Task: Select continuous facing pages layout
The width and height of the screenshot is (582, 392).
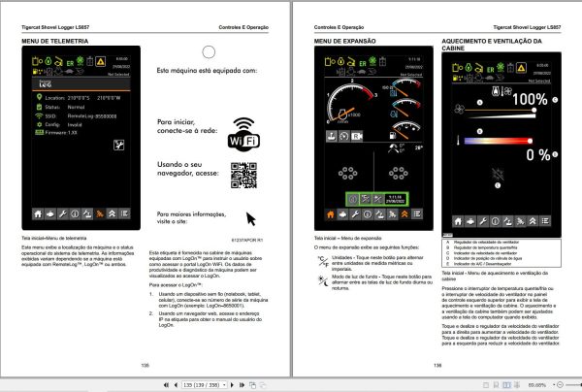Action: (x=516, y=385)
